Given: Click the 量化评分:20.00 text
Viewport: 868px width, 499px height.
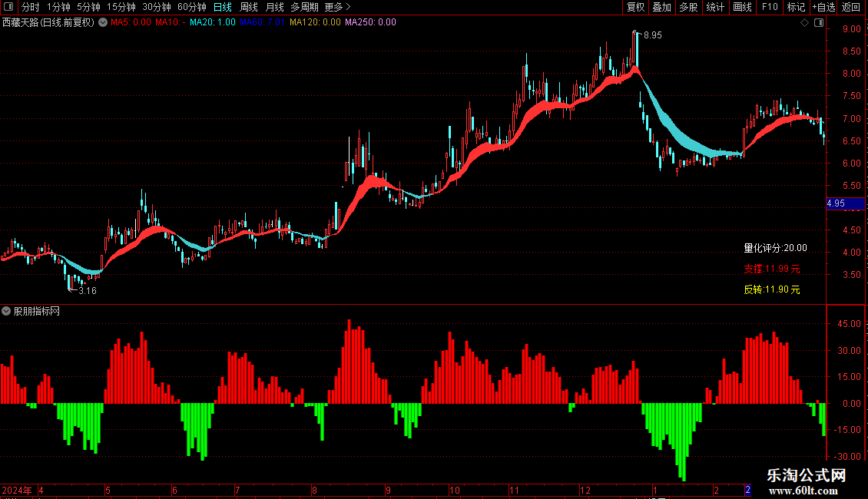Looking at the screenshot, I should (775, 249).
